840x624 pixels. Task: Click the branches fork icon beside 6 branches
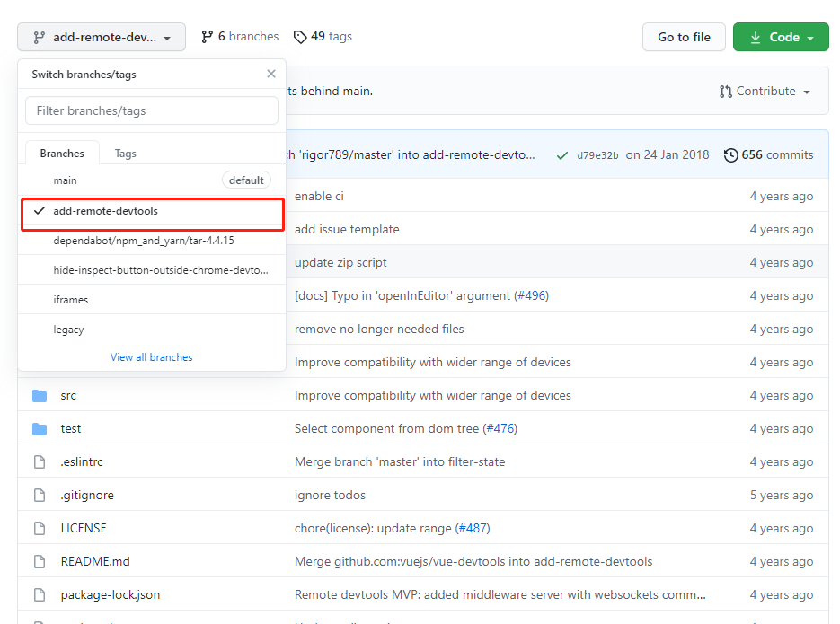[208, 37]
